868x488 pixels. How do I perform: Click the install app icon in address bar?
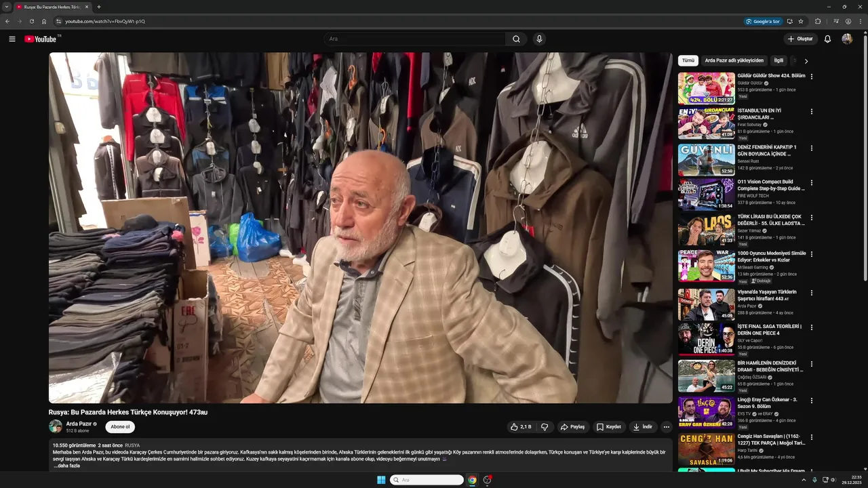click(x=789, y=21)
